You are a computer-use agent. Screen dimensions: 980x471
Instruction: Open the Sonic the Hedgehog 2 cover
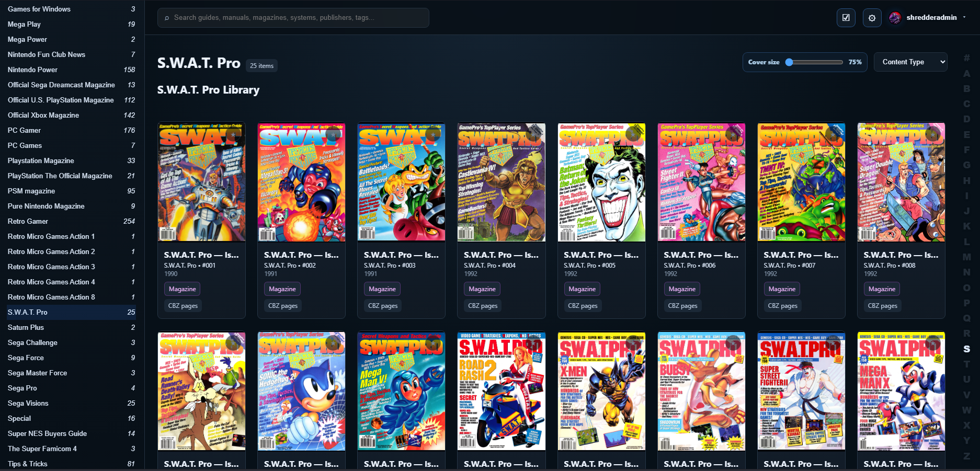click(301, 391)
